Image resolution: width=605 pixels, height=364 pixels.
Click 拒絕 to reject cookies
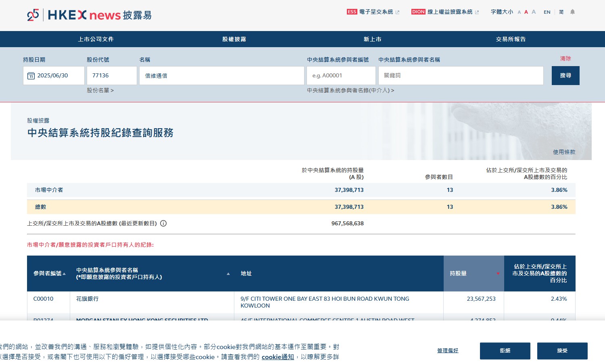(x=505, y=351)
